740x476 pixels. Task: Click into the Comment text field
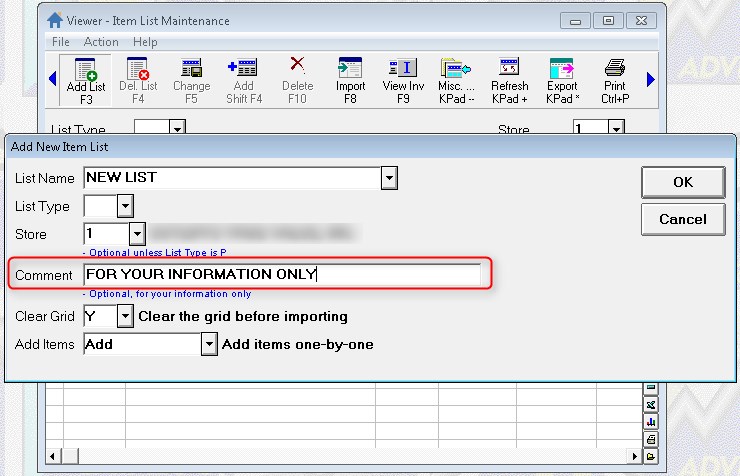pyautogui.click(x=280, y=274)
